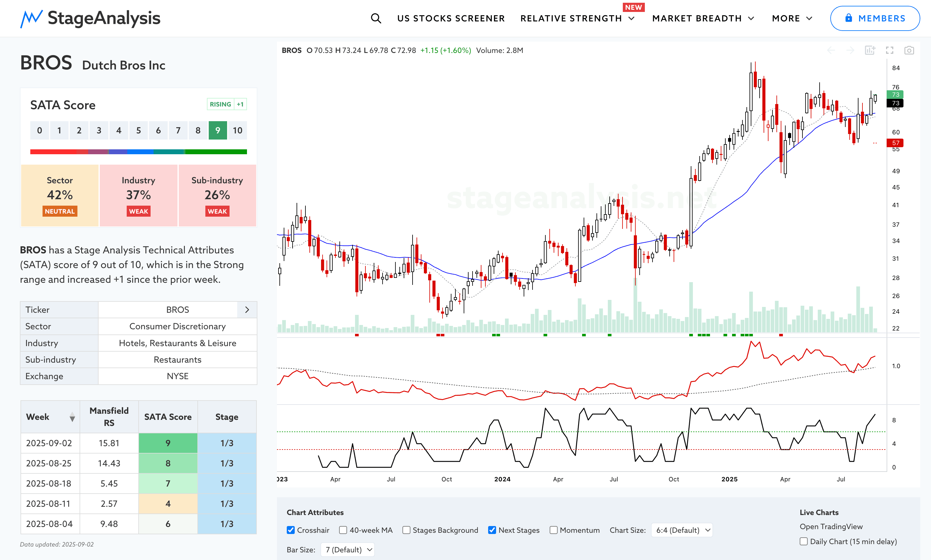Expand the Relative Strength menu chevron
Viewport: 931px width, 560px height.
pos(631,18)
